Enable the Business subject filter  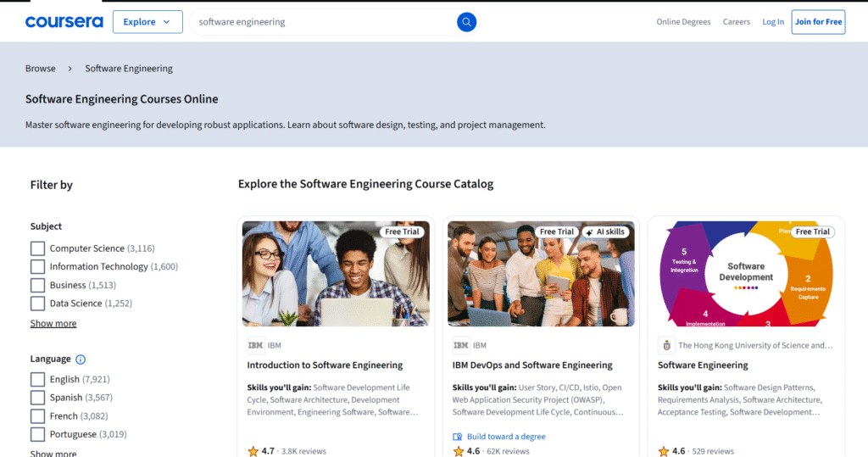pyautogui.click(x=37, y=285)
